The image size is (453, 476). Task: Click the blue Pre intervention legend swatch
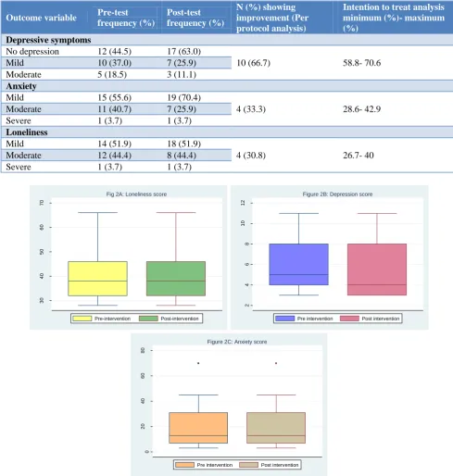point(284,319)
